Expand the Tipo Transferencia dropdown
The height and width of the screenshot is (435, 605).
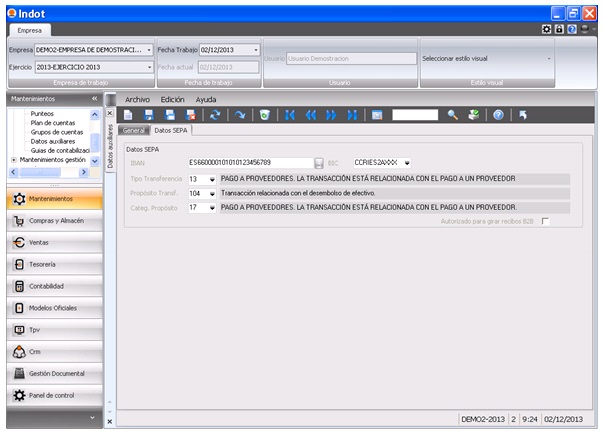point(212,178)
